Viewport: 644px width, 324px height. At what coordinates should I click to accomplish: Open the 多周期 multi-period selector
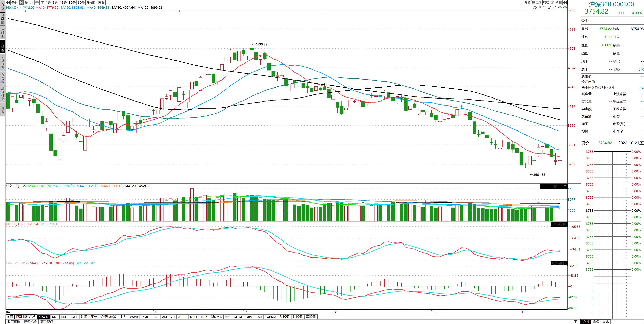91,3
